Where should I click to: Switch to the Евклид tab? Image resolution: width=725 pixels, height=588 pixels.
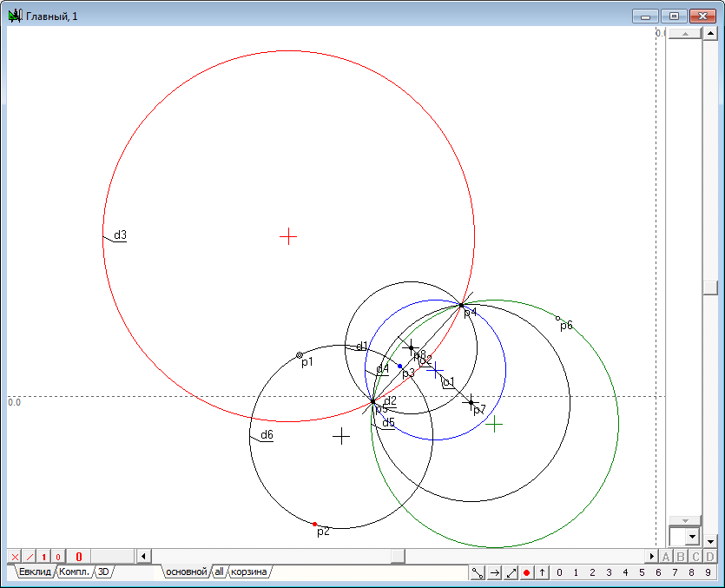click(x=35, y=571)
